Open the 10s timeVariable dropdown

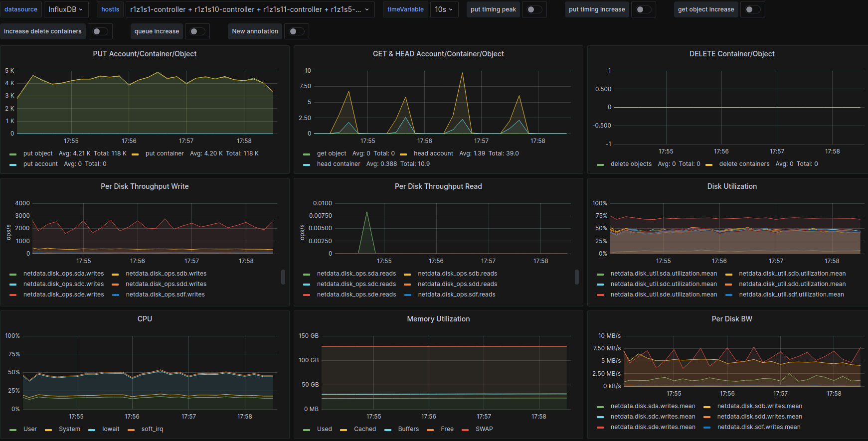443,9
